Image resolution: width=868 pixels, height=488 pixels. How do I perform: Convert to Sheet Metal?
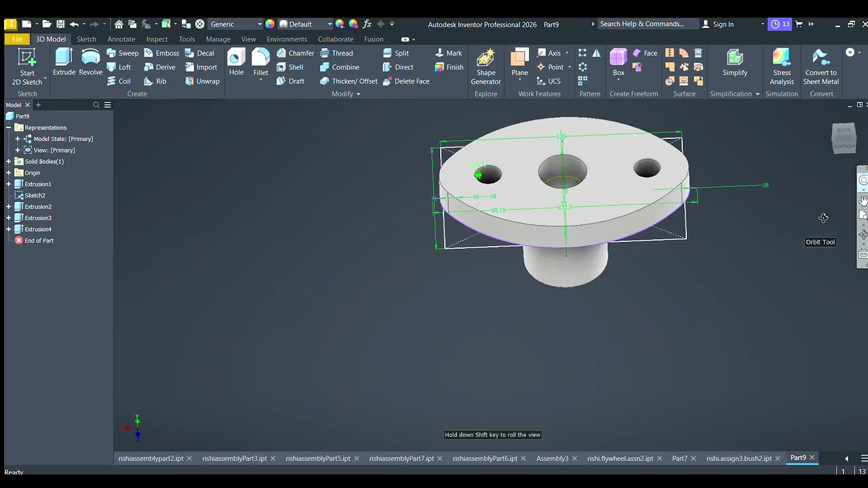pos(821,67)
